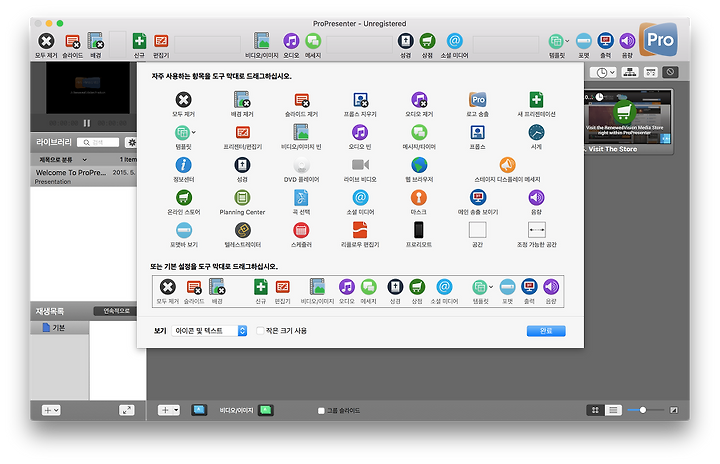Click Clear All (모두 제거) in main toolbar
The width and height of the screenshot is (720, 464).
pyautogui.click(x=46, y=45)
